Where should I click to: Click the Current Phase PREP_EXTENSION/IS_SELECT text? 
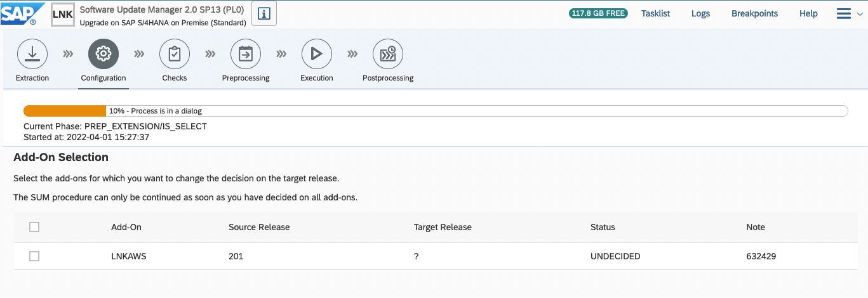[x=115, y=126]
